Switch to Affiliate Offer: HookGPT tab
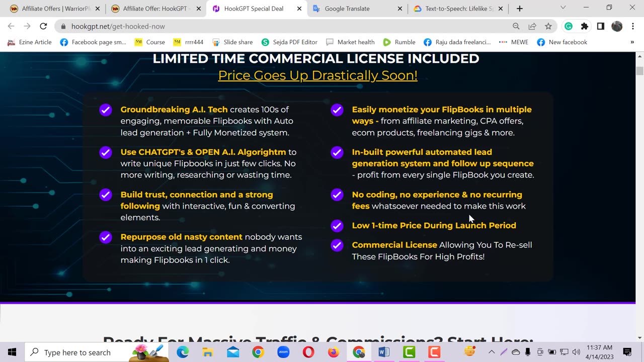 tap(156, 9)
